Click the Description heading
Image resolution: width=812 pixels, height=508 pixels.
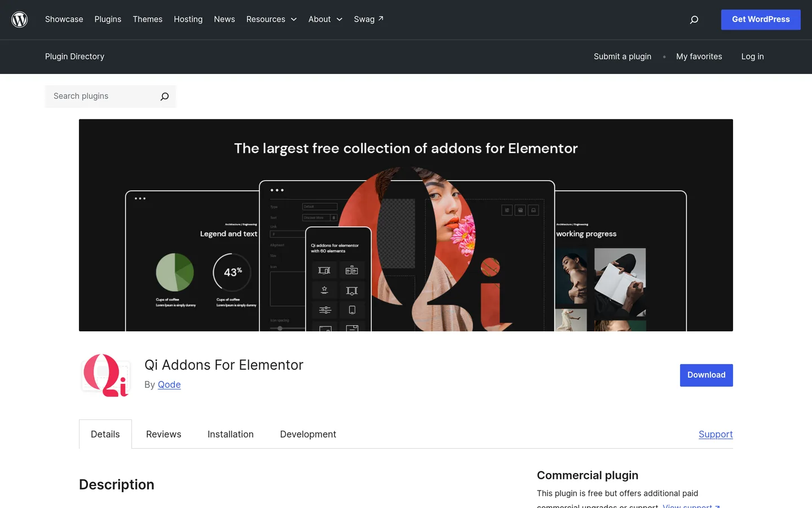pyautogui.click(x=117, y=485)
